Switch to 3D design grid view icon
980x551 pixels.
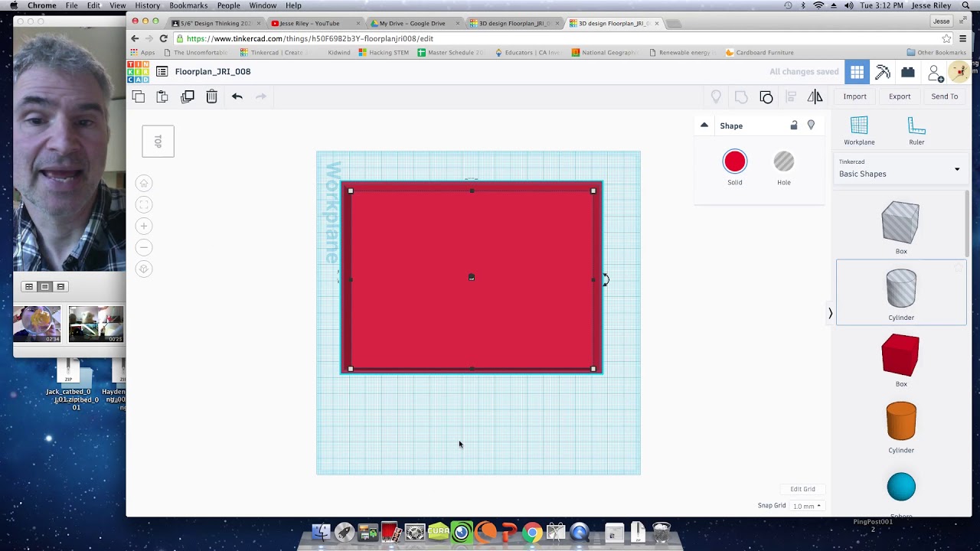(857, 72)
